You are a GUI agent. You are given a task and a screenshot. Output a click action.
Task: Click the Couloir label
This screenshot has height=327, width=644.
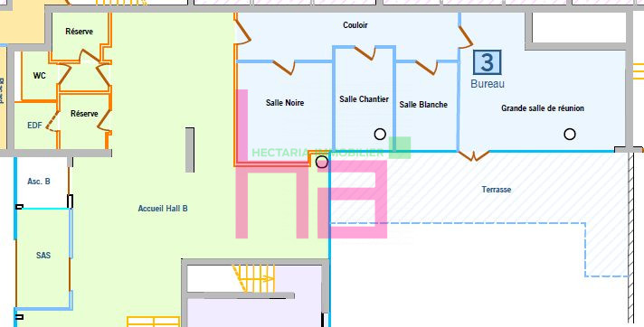pos(355,25)
